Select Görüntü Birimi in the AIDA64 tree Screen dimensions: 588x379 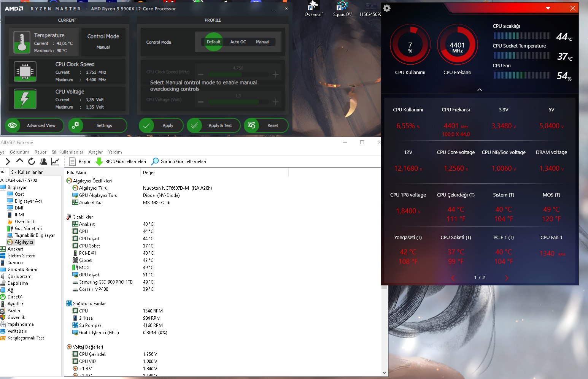click(x=22, y=270)
